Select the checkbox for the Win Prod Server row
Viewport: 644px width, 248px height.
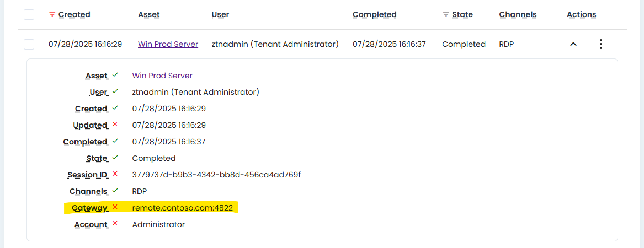[x=29, y=44]
